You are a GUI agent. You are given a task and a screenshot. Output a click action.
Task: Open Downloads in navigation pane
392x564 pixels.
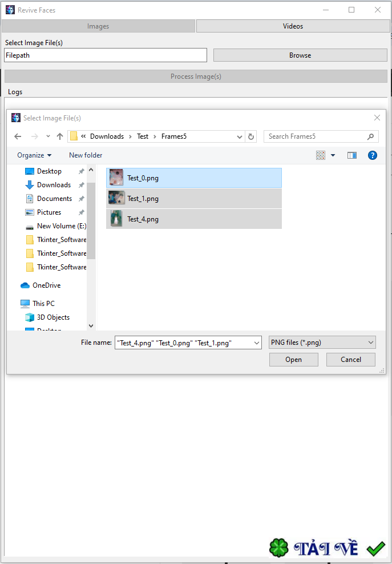(x=54, y=185)
